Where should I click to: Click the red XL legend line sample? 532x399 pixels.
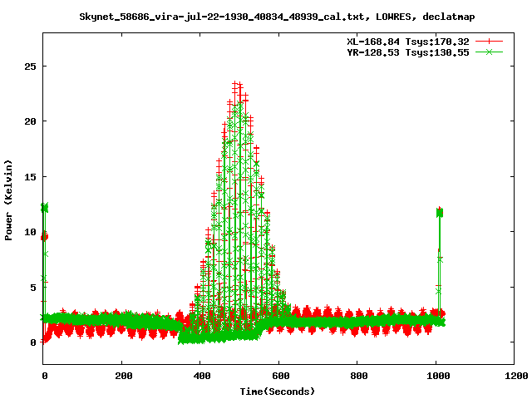[x=489, y=42]
